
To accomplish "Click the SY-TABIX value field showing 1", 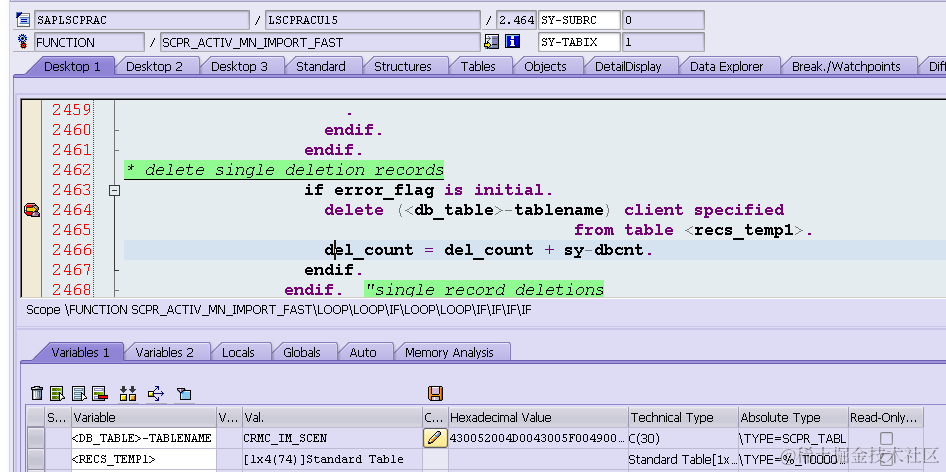I will coord(663,42).
